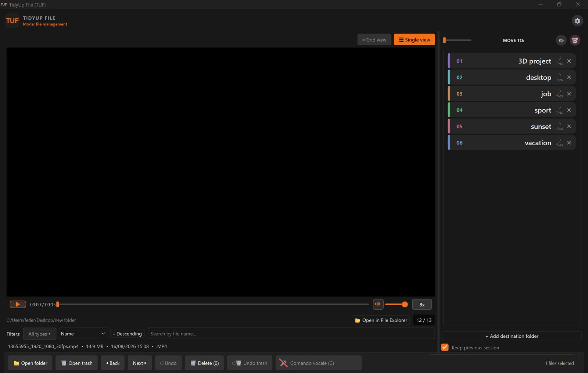
Task: Toggle the Descending sort order
Action: coord(127,334)
